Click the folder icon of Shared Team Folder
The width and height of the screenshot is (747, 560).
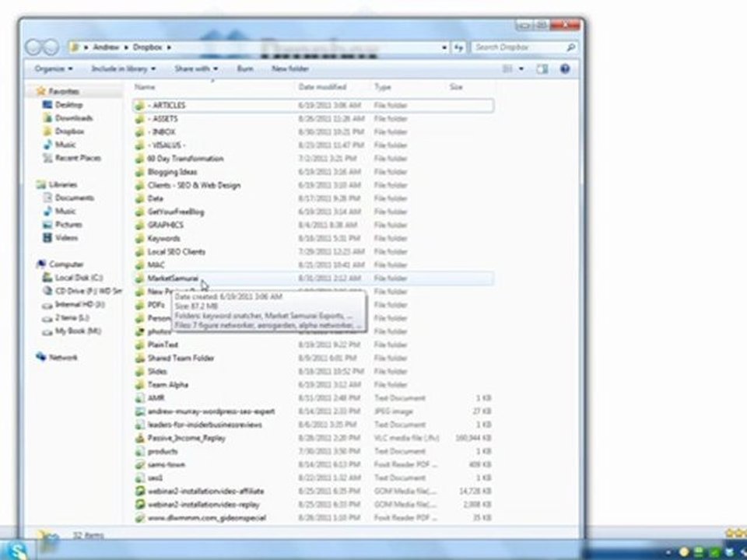point(139,358)
